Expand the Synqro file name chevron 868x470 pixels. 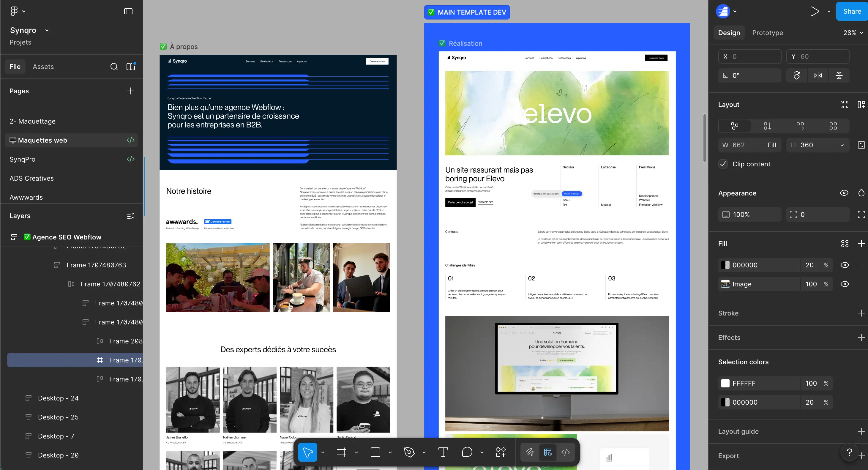[x=47, y=30]
